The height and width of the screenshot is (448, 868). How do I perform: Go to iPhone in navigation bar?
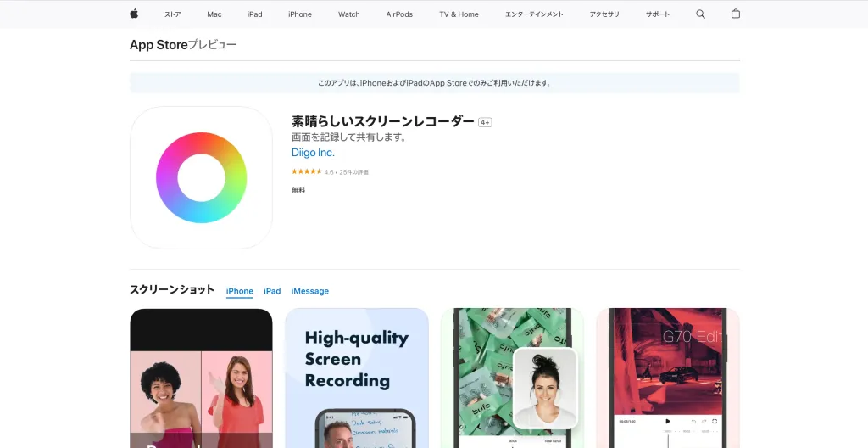point(299,14)
